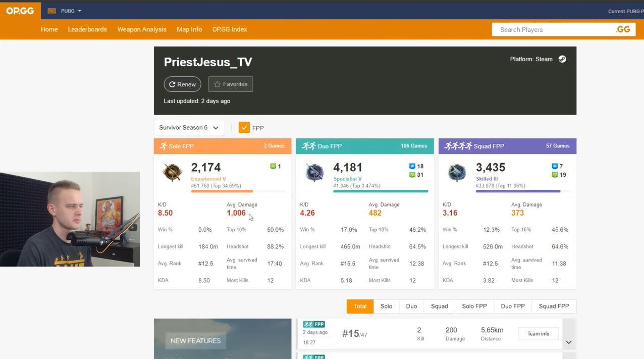Click the Duo FPP Specialist rank badge
The width and height of the screenshot is (644, 359).
(314, 172)
